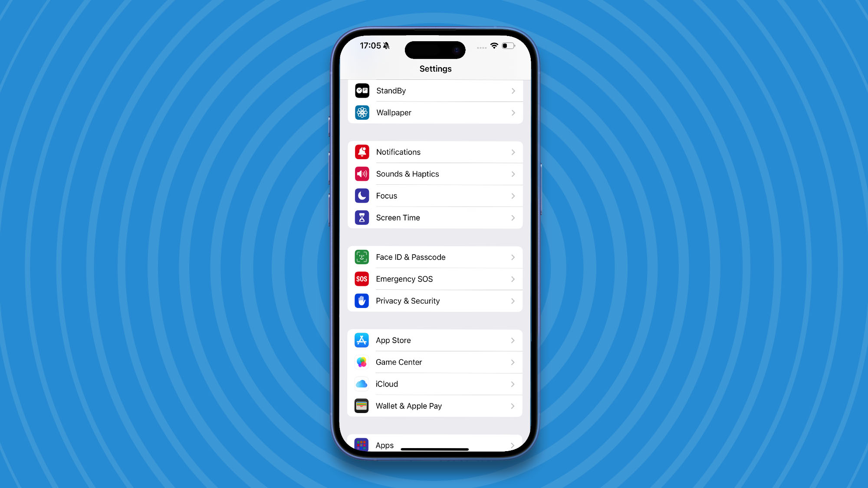Expand the Privacy & Security menu
The width and height of the screenshot is (868, 488).
[x=434, y=300]
